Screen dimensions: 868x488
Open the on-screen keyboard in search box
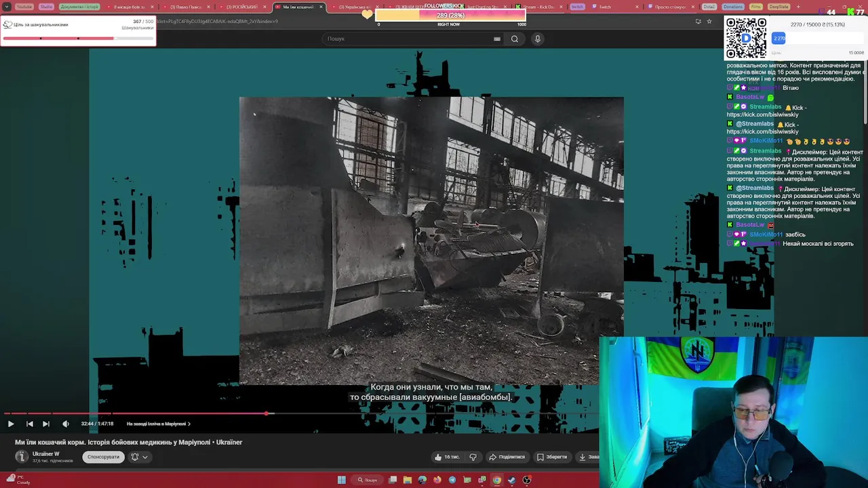497,39
